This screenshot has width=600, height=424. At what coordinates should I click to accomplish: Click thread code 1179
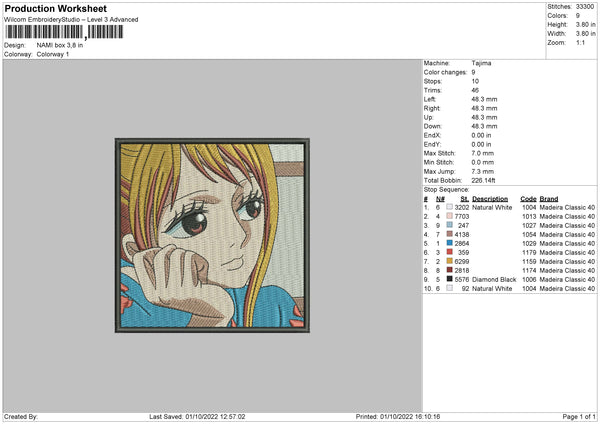(529, 253)
